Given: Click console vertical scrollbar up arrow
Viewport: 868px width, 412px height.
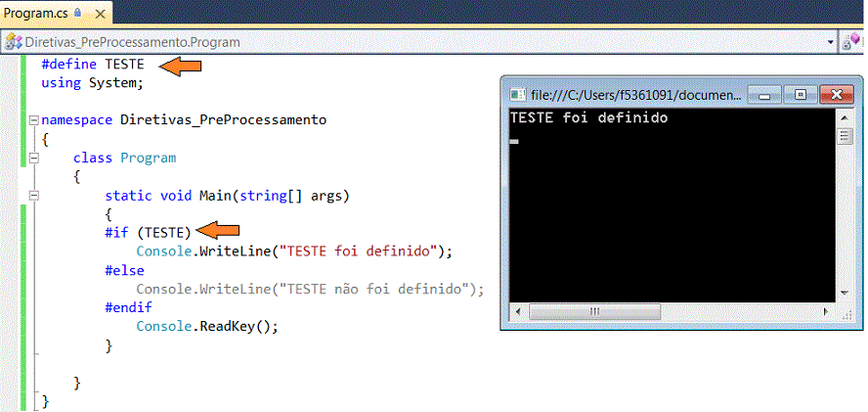Looking at the screenshot, I should (845, 117).
